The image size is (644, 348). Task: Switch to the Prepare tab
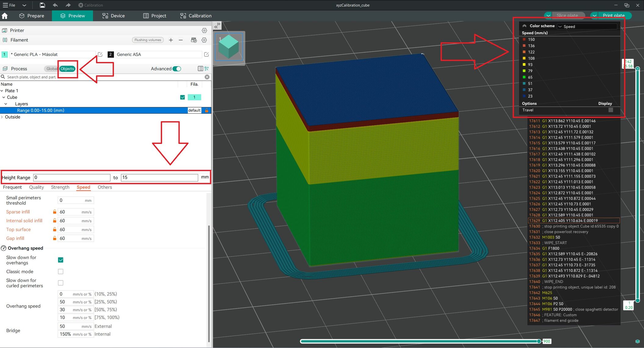coord(31,16)
